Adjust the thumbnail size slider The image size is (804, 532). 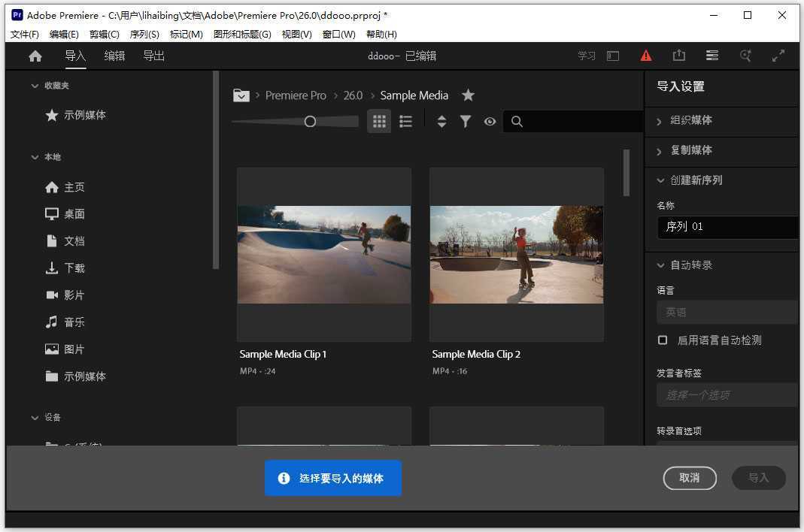pos(310,121)
